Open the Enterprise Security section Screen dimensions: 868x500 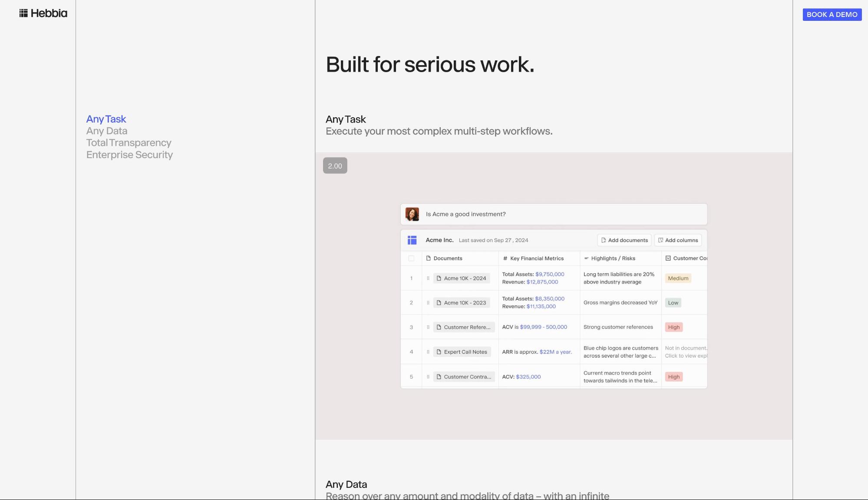click(x=129, y=155)
